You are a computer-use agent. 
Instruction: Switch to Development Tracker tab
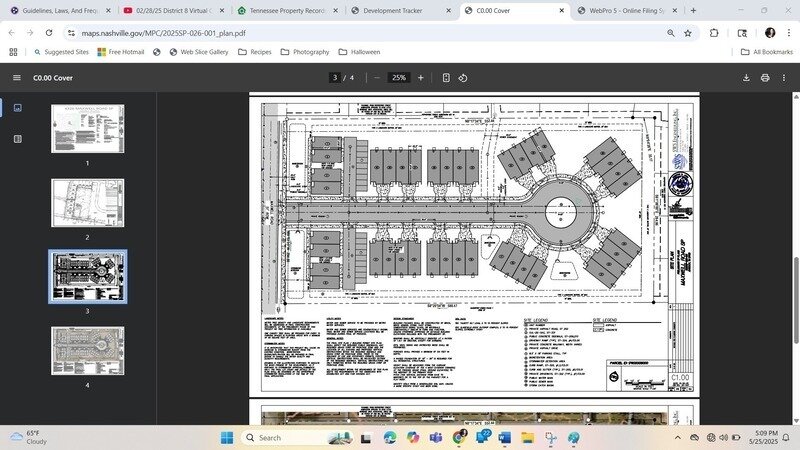coord(398,10)
